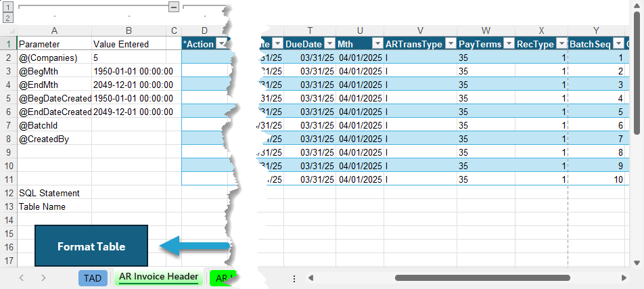Collapse the column group with minus button

[174, 7]
